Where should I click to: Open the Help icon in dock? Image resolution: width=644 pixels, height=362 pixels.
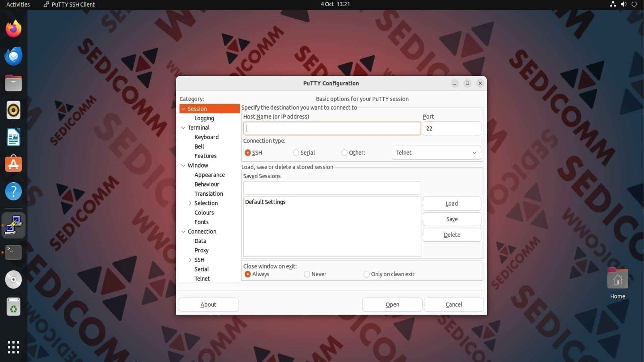pos(13,191)
